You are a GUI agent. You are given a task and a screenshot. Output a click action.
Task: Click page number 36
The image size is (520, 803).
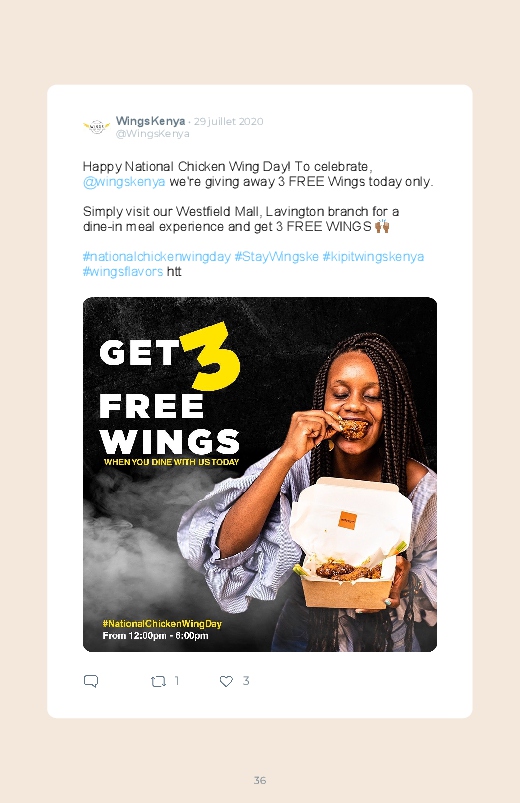point(260,780)
